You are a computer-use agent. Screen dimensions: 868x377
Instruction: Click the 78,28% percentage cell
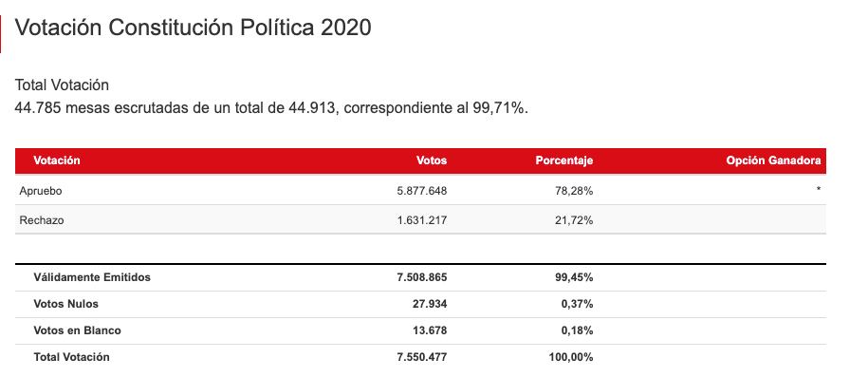575,191
